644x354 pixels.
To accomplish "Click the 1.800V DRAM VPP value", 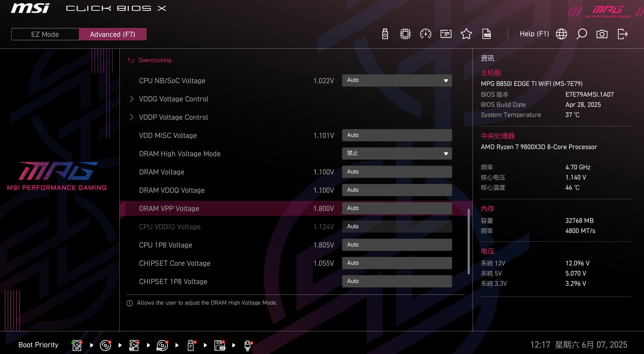I will pos(324,209).
